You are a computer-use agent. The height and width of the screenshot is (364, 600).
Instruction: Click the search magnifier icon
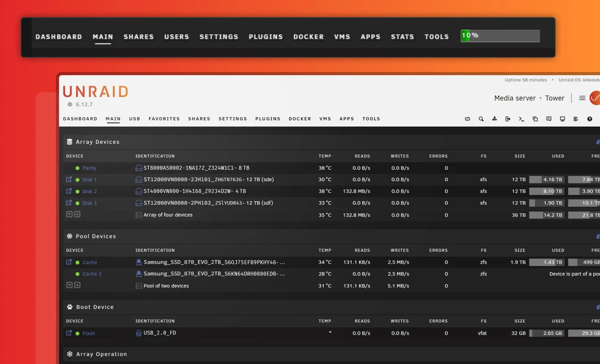click(481, 119)
